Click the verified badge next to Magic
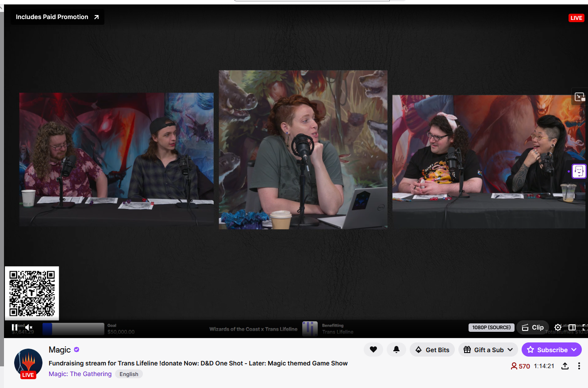Viewport: 588px width, 388px height. (x=77, y=350)
